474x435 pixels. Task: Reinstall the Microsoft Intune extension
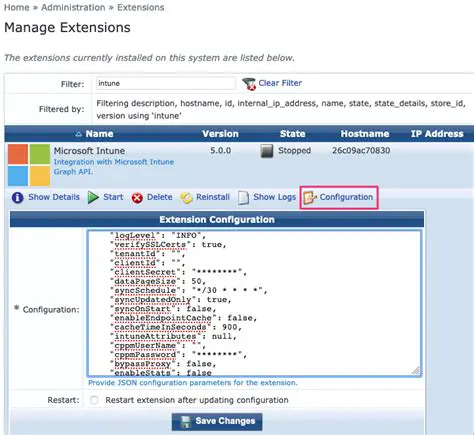[x=213, y=197]
